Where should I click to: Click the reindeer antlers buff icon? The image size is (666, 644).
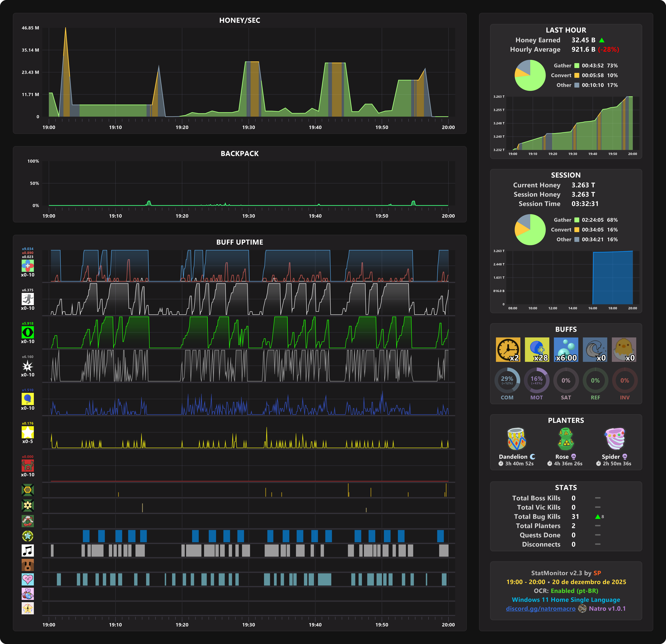pos(28,465)
